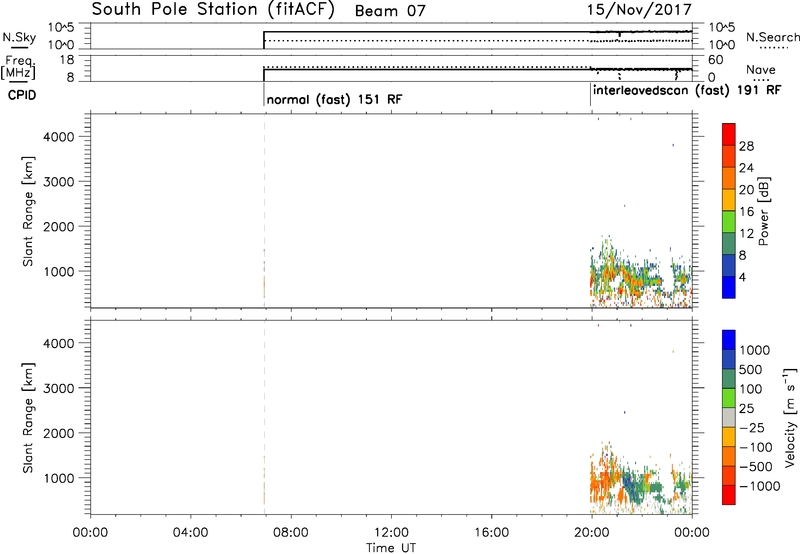
Task: Click the "South Pole Station (fitACF)" title
Action: coord(213,10)
